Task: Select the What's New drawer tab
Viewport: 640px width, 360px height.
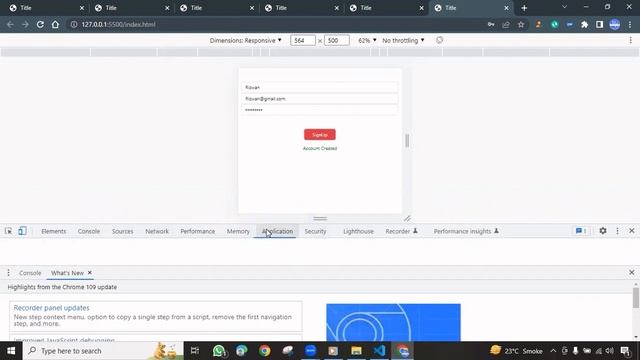Action: pyautogui.click(x=67, y=273)
